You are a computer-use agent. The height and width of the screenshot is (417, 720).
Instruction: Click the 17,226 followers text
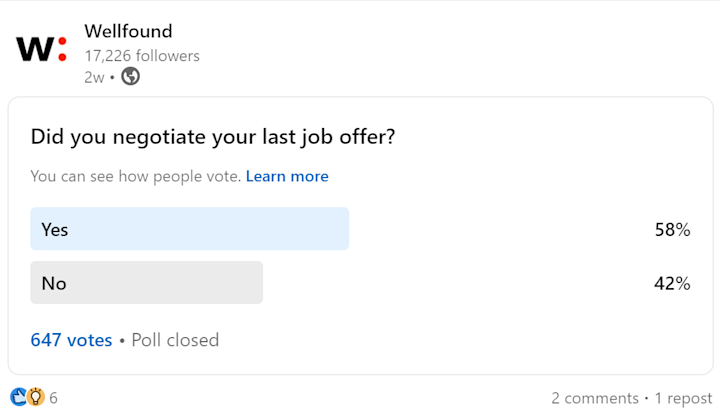pyautogui.click(x=142, y=56)
